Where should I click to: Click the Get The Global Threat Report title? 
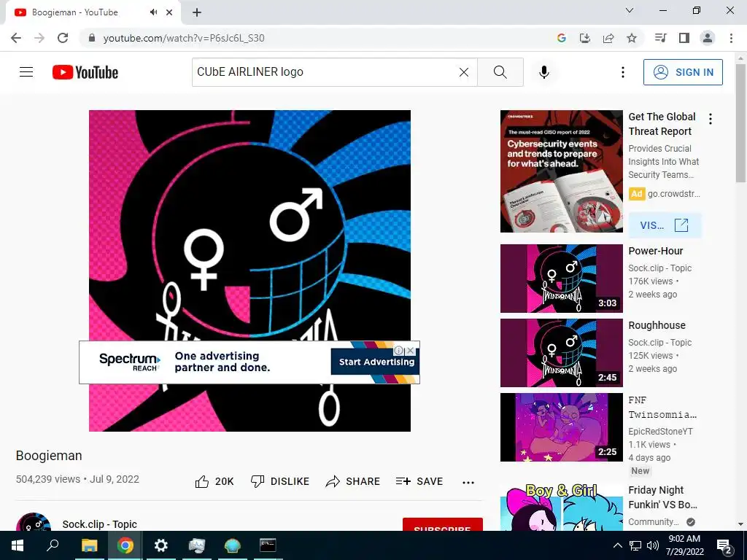coord(662,124)
